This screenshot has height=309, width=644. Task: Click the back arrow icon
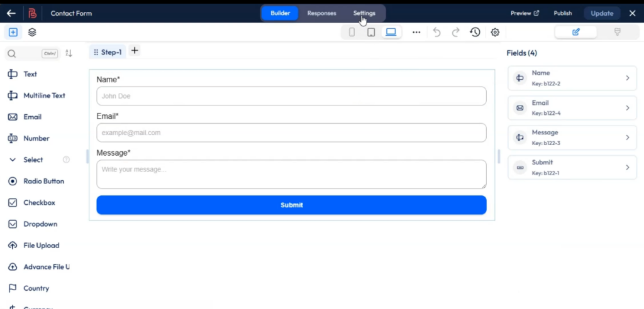(x=11, y=13)
